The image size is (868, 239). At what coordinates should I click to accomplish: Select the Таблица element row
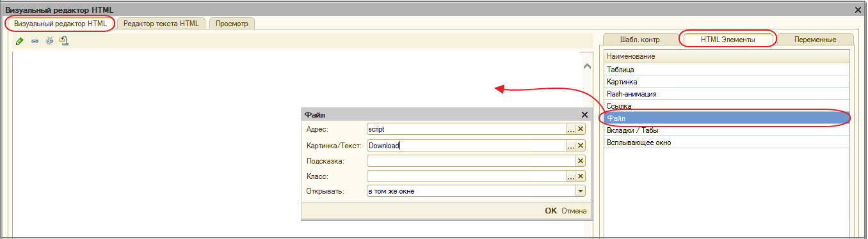click(727, 70)
